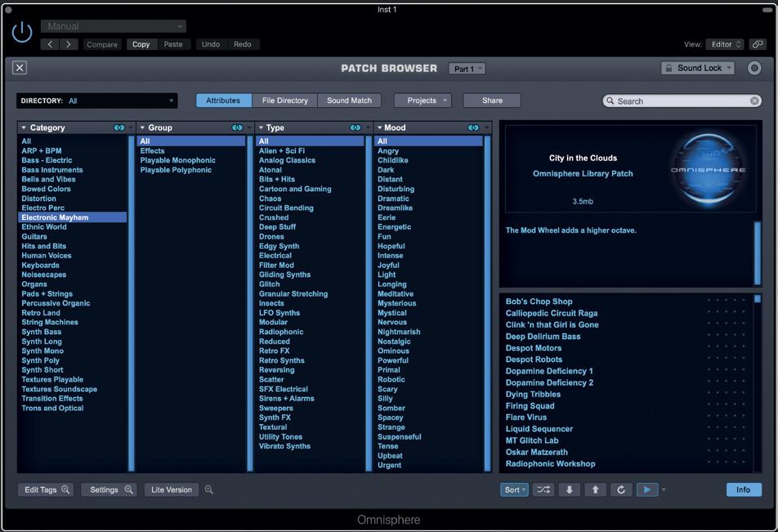Go to next preset with right arrow
Screen dimensions: 778x532
69,44
